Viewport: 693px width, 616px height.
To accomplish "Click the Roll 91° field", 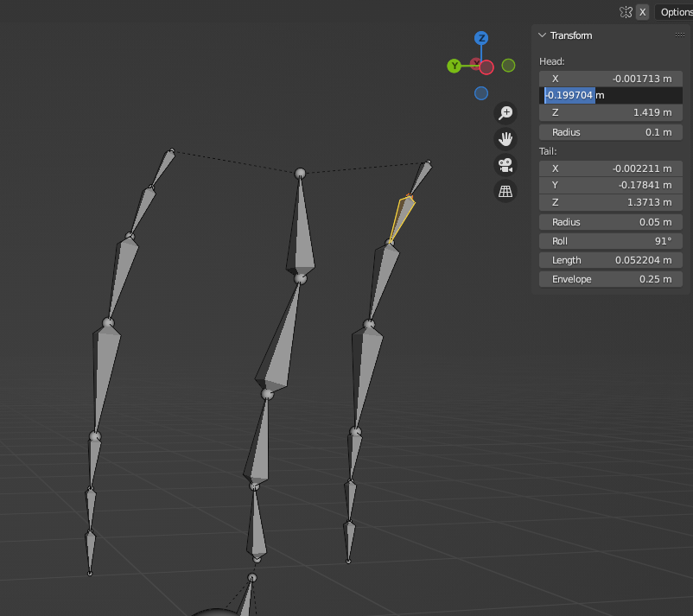I will point(611,241).
